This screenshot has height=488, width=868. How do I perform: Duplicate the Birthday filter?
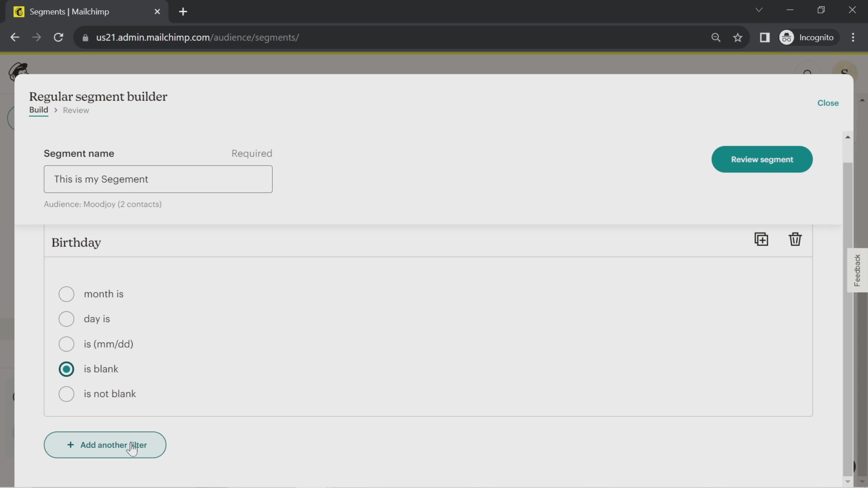tap(761, 239)
